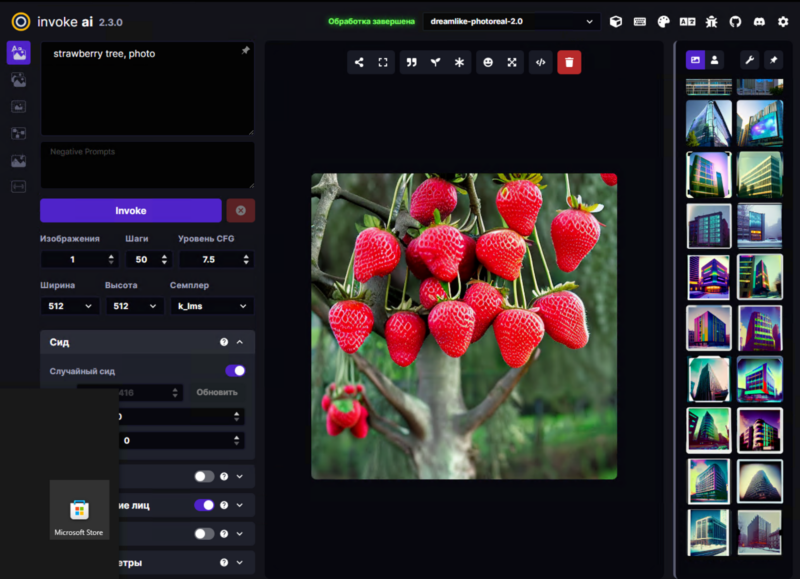Open the GitHub link icon
Image resolution: width=800 pixels, height=579 pixels.
(x=735, y=21)
